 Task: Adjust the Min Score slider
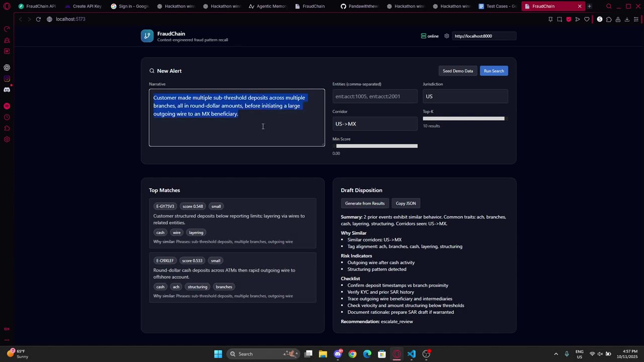pos(375,146)
